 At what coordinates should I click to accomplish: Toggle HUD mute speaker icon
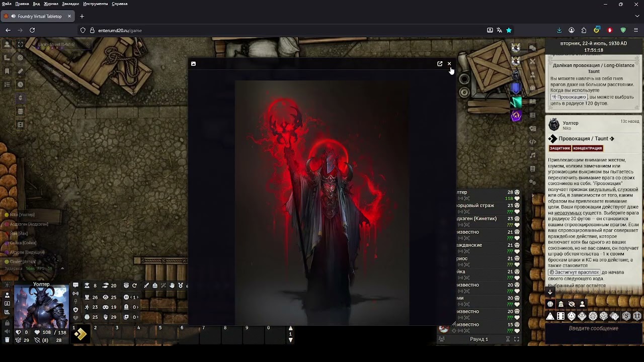(7, 331)
